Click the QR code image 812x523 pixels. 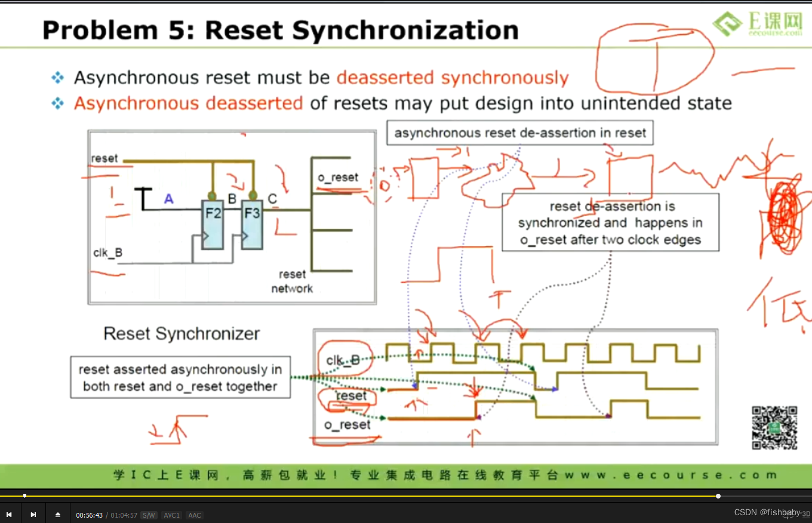(774, 427)
